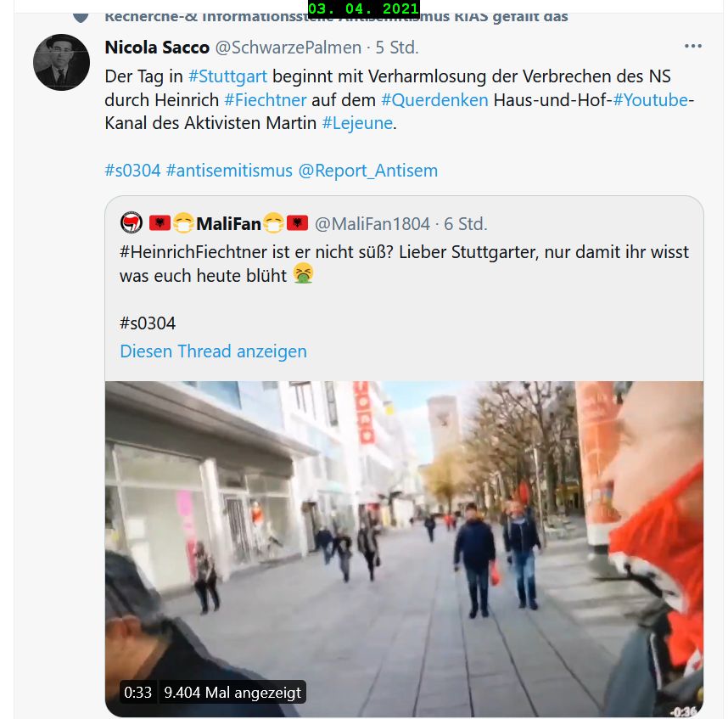Visit the @Report_Antisem mention

click(x=368, y=171)
